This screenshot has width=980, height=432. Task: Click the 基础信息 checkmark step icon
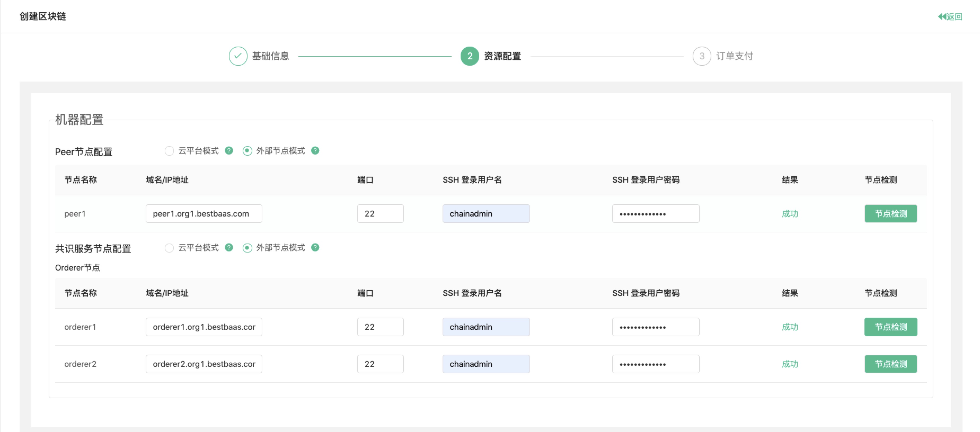[x=238, y=56]
